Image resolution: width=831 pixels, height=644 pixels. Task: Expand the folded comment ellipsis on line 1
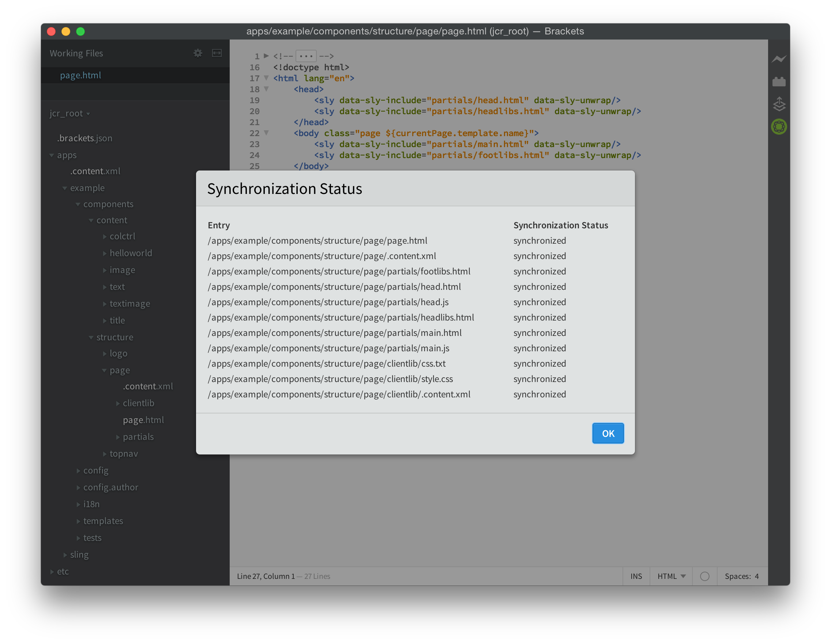tap(305, 56)
